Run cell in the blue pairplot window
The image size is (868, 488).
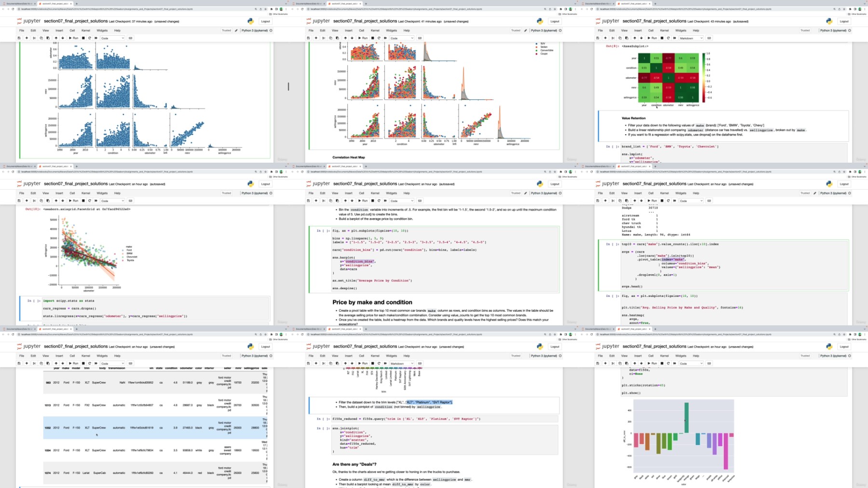[74, 38]
